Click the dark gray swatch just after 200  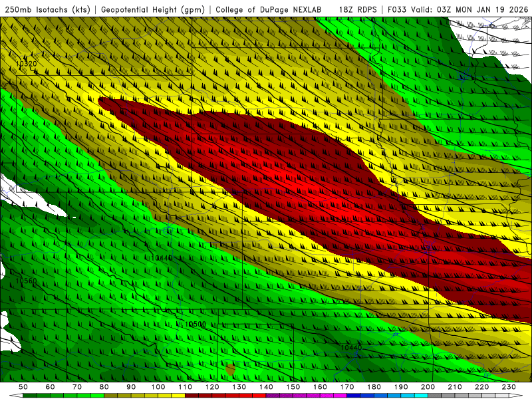click(x=435, y=396)
